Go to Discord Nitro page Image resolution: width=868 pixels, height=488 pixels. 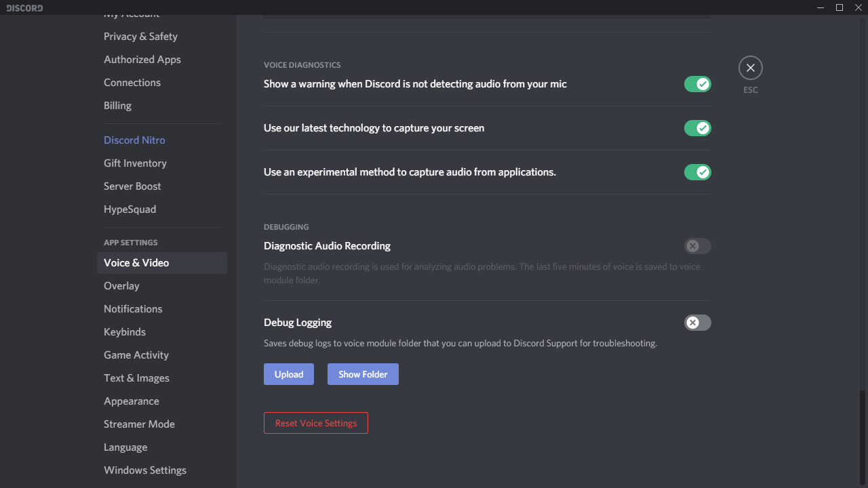point(134,140)
